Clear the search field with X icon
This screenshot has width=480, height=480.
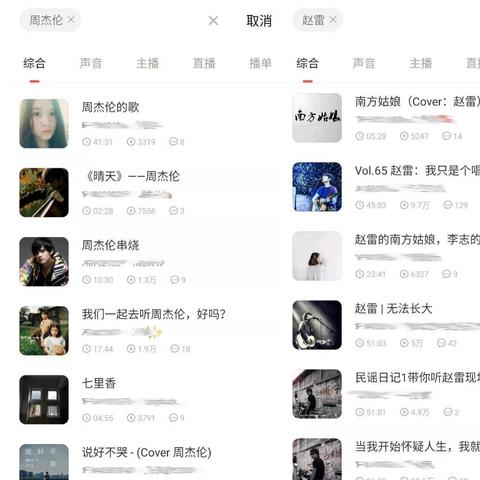pyautogui.click(x=213, y=21)
